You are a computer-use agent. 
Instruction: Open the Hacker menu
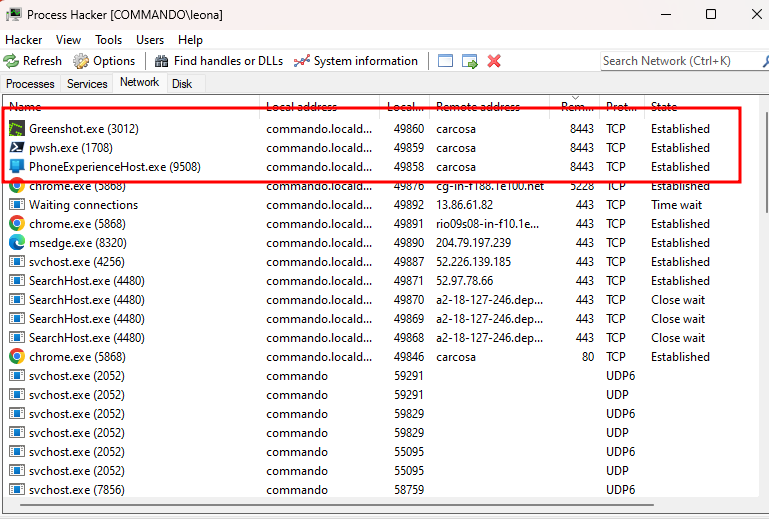pos(24,40)
